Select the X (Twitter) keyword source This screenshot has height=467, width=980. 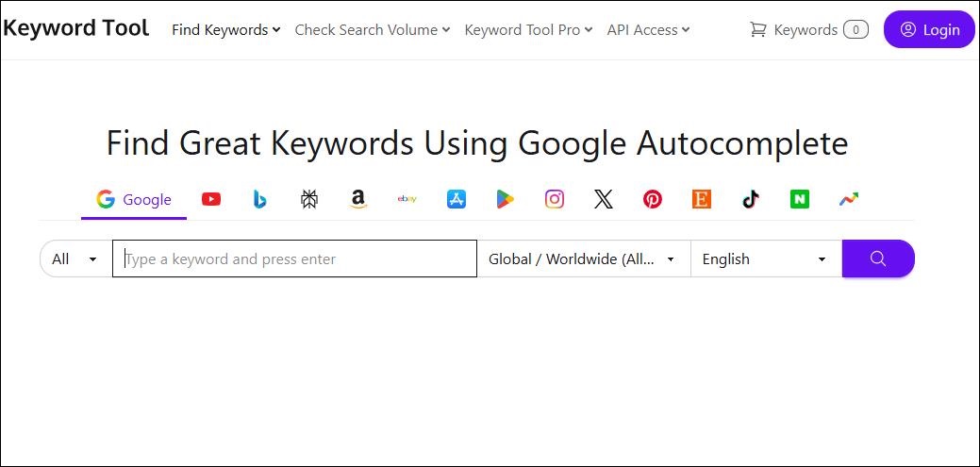click(x=603, y=199)
